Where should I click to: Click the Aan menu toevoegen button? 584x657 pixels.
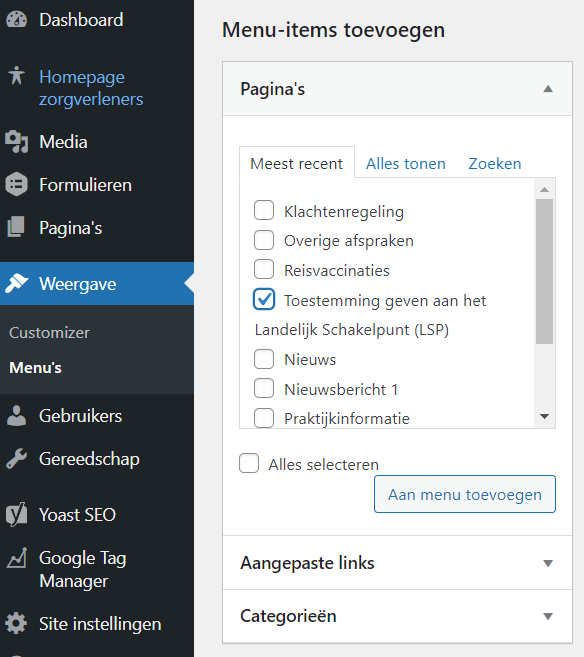pyautogui.click(x=465, y=494)
